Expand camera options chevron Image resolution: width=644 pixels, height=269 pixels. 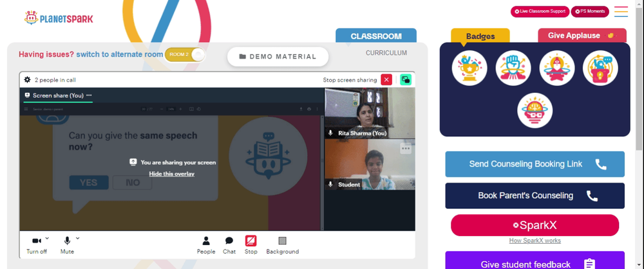click(47, 238)
